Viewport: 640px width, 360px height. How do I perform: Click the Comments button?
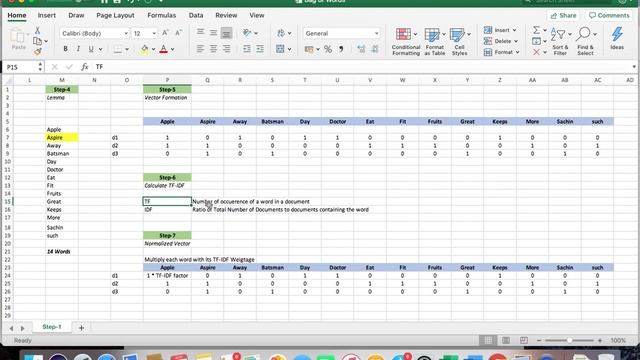(609, 16)
